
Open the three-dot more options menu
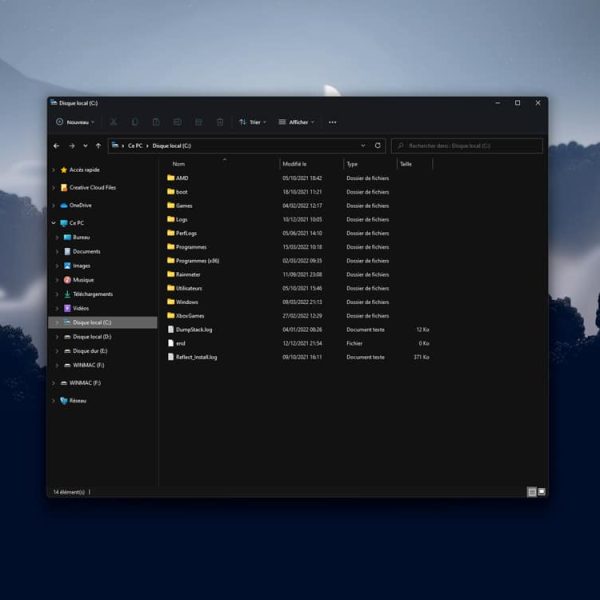[x=333, y=122]
